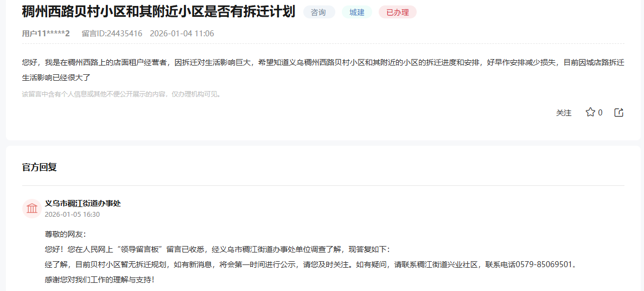Click the gray privacy notice text
The height and width of the screenshot is (291, 644).
point(122,94)
